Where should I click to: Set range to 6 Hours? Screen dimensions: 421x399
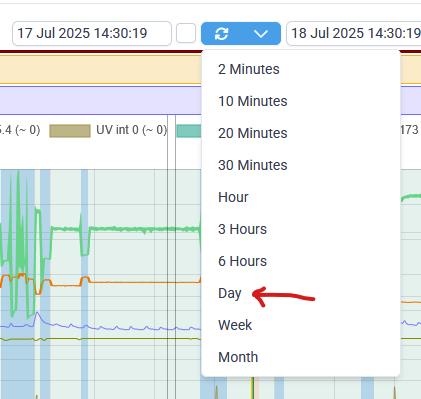click(301, 261)
